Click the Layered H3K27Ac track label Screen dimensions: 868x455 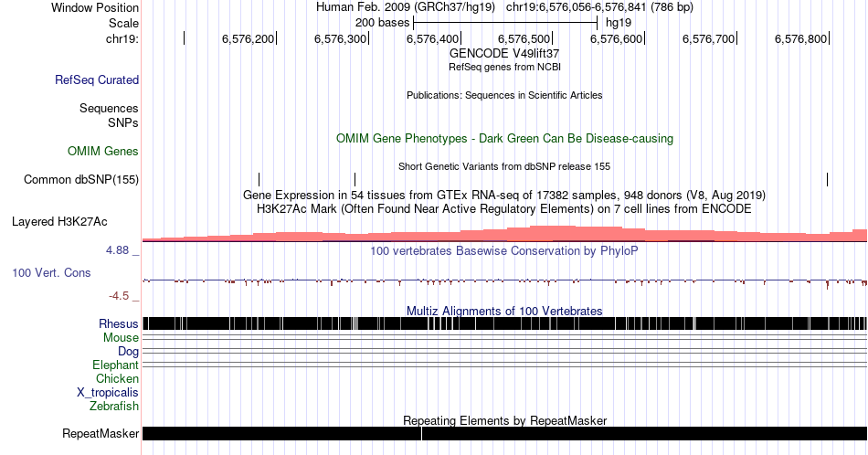click(59, 221)
